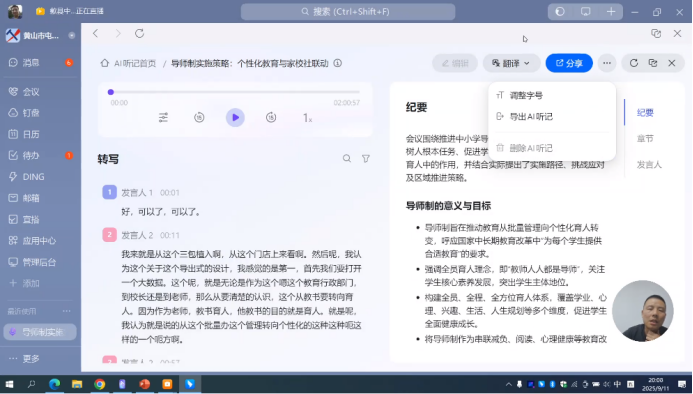
Task: Open taskbar search magnifier
Action: 31,384
